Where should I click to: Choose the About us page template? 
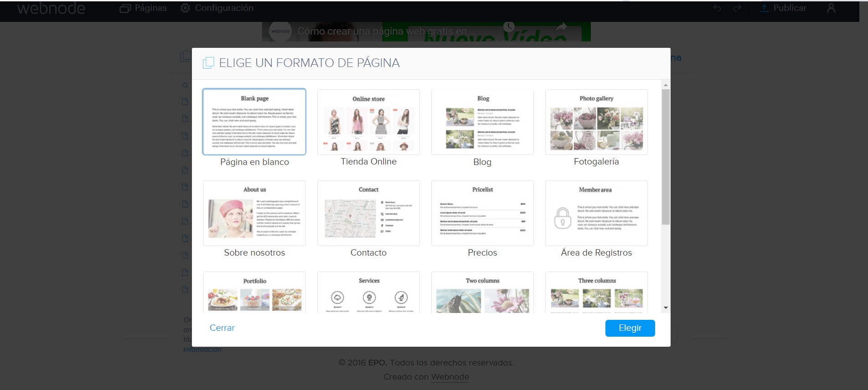254,213
